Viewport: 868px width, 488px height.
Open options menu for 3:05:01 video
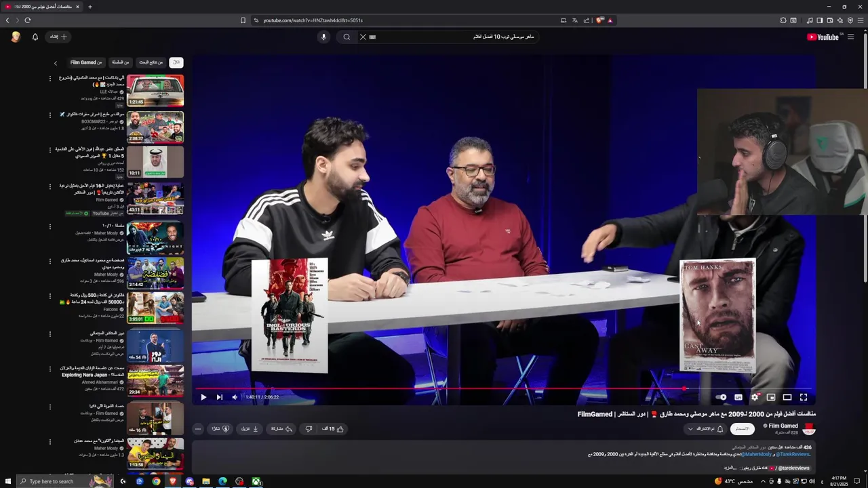click(x=50, y=296)
